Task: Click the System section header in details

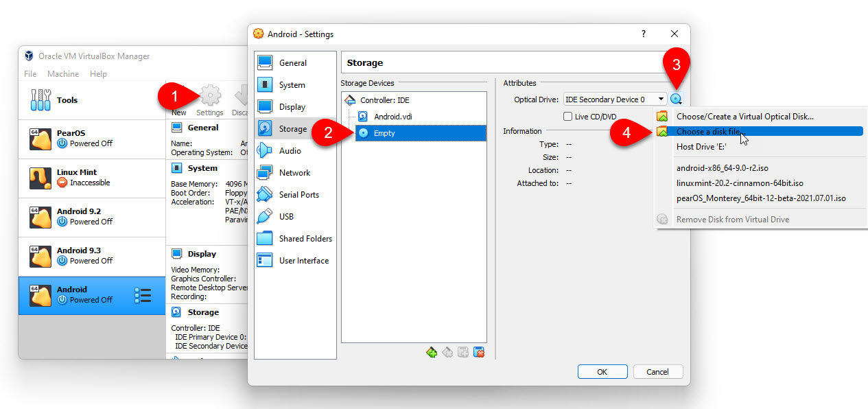Action: point(202,168)
